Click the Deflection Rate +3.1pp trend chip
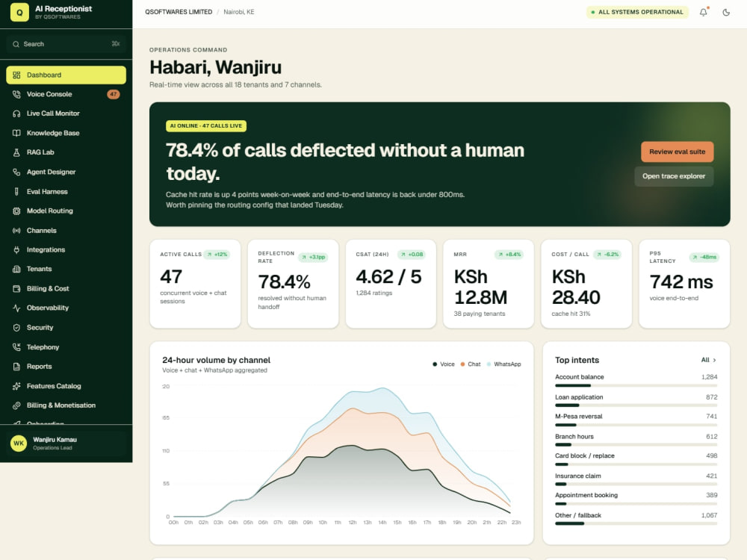This screenshot has height=560, width=747. (313, 257)
